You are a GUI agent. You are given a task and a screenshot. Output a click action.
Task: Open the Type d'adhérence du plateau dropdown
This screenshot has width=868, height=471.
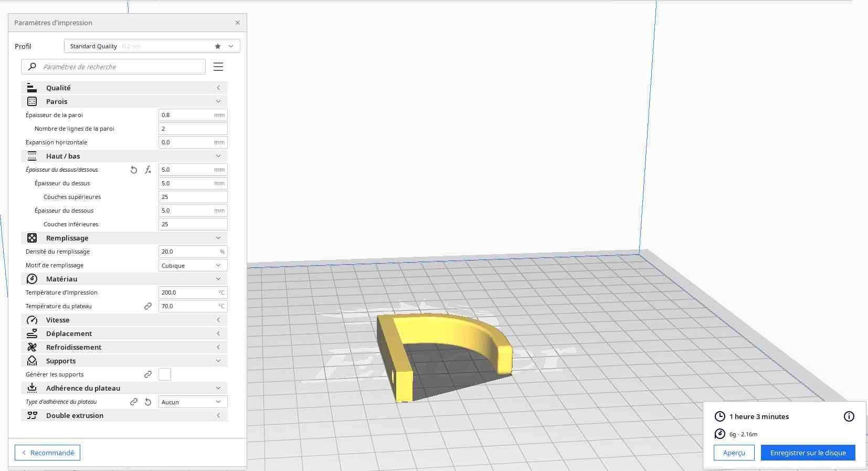click(193, 402)
